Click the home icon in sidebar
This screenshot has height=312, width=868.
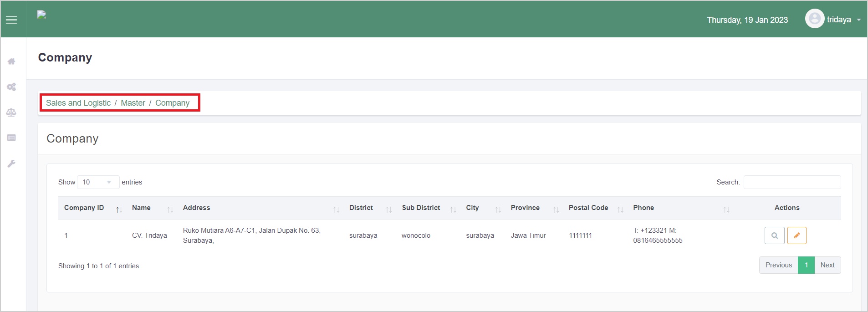click(11, 61)
